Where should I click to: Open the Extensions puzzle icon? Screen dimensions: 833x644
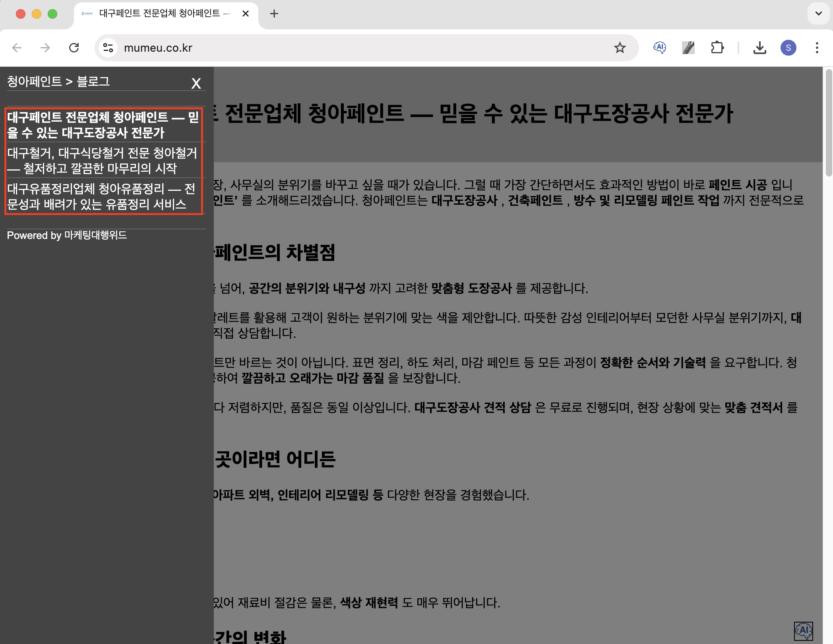[717, 48]
